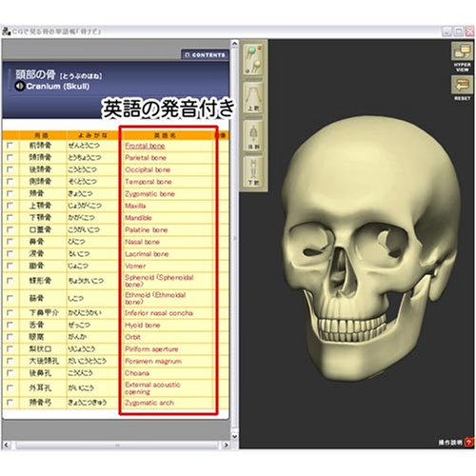Open the CONTENTS tab
476x476 pixels.
coord(205,55)
